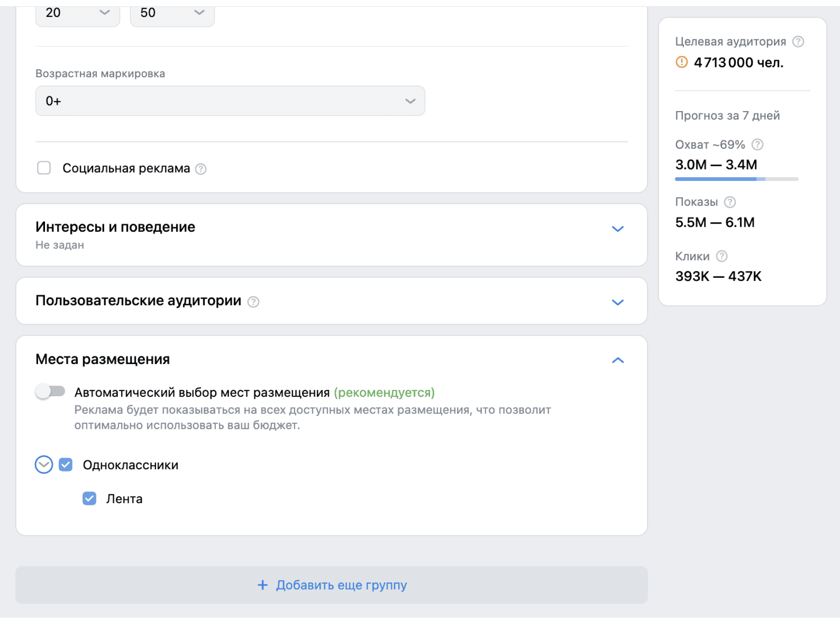This screenshot has width=840, height=618.
Task: Click help icon next to Показы
Action: tap(730, 202)
